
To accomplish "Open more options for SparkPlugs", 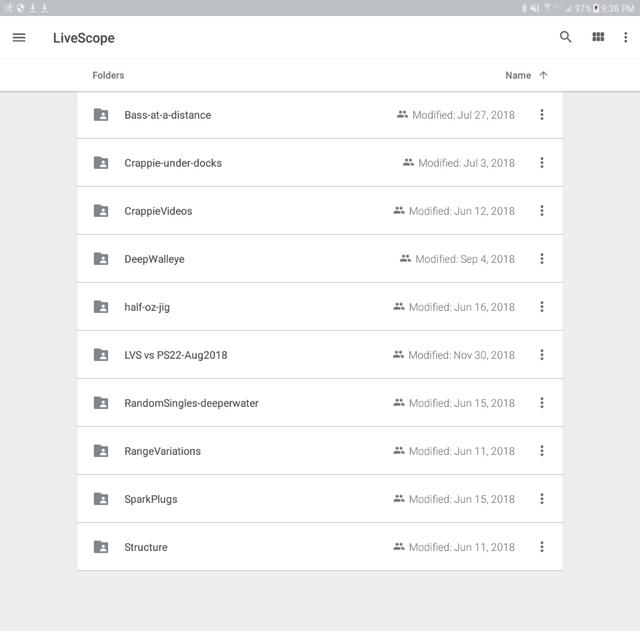I will click(542, 499).
